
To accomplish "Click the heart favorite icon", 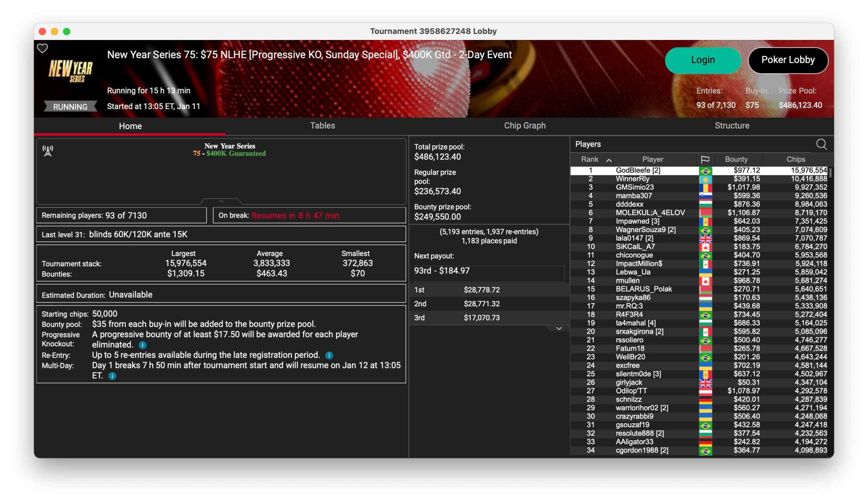I will [x=42, y=48].
